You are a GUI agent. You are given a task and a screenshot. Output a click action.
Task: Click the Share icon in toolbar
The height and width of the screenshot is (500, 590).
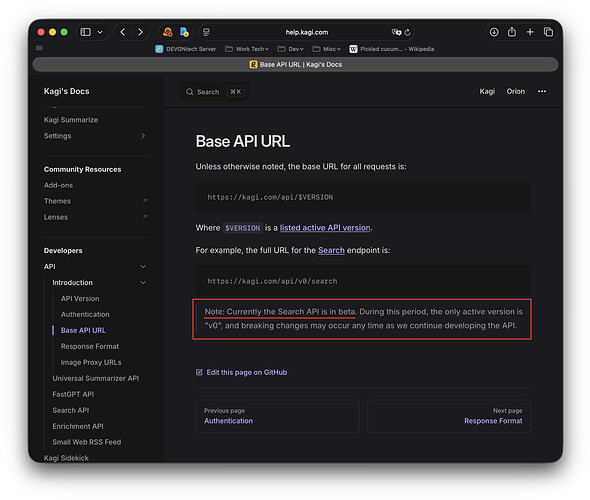512,32
